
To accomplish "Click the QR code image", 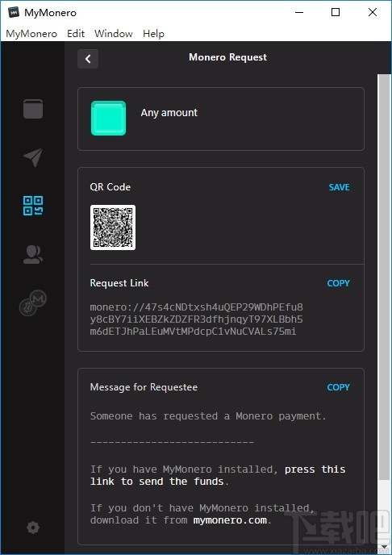I will point(113,227).
